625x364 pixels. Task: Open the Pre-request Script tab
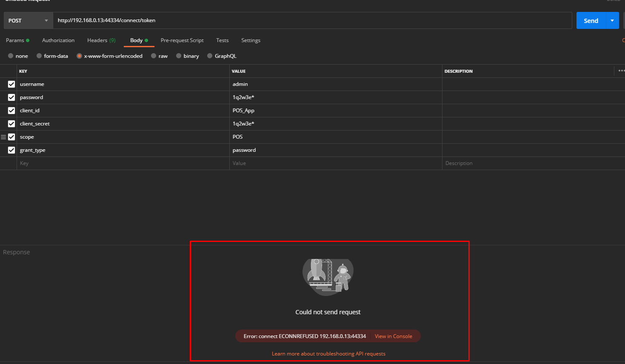182,40
